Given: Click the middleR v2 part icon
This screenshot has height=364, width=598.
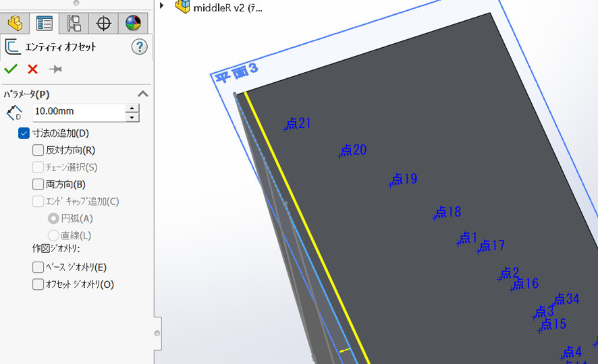Looking at the screenshot, I should pyautogui.click(x=183, y=7).
